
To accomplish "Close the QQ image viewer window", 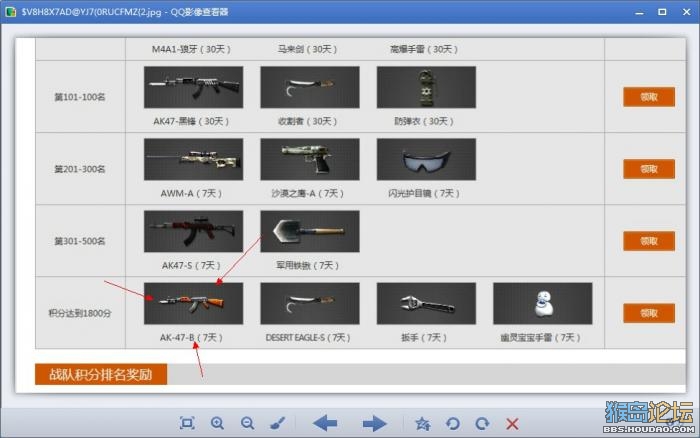I will 687,12.
